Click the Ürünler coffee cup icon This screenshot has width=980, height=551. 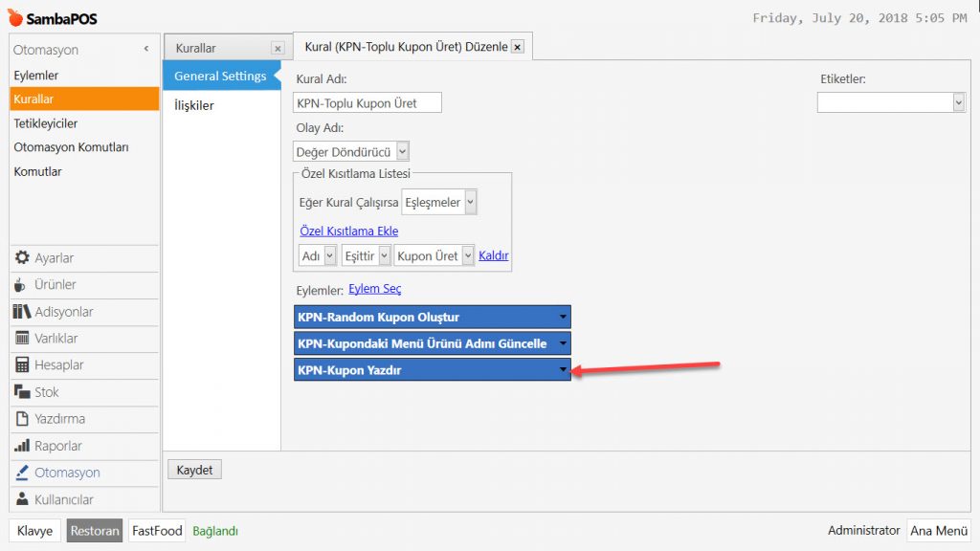(22, 285)
